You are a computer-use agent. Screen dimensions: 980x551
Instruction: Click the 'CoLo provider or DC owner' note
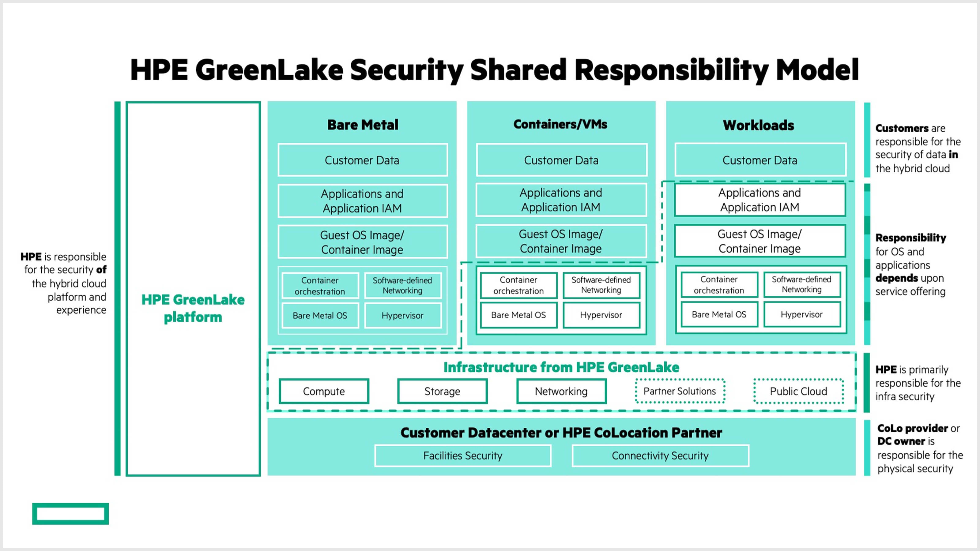(920, 448)
